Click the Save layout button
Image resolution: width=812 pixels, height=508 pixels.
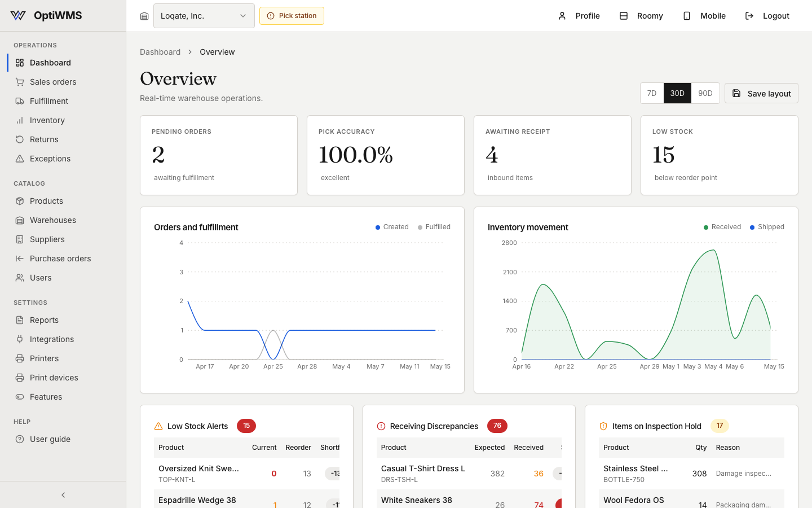coord(761,93)
